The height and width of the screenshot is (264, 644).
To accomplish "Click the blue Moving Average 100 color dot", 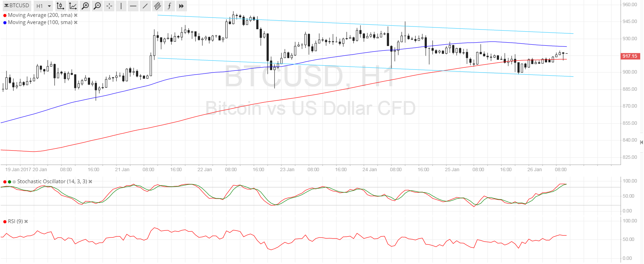I will 5,23.
